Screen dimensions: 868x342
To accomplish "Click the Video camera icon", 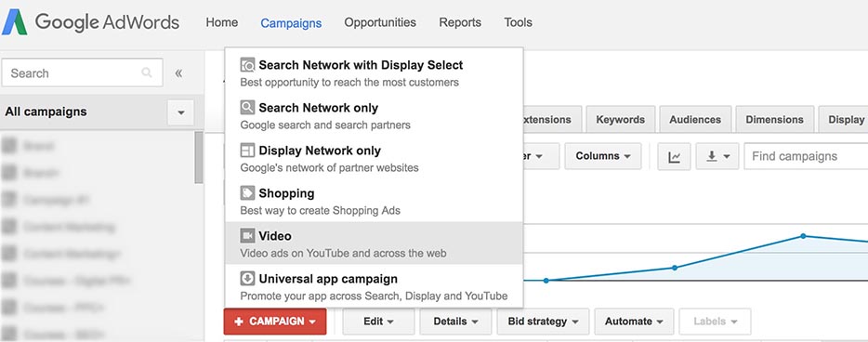I will point(247,236).
